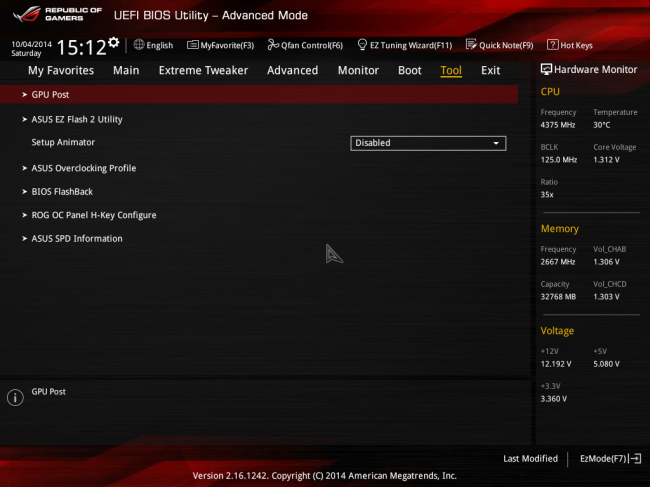Click the memory frequency value 2667 MHz

point(558,262)
